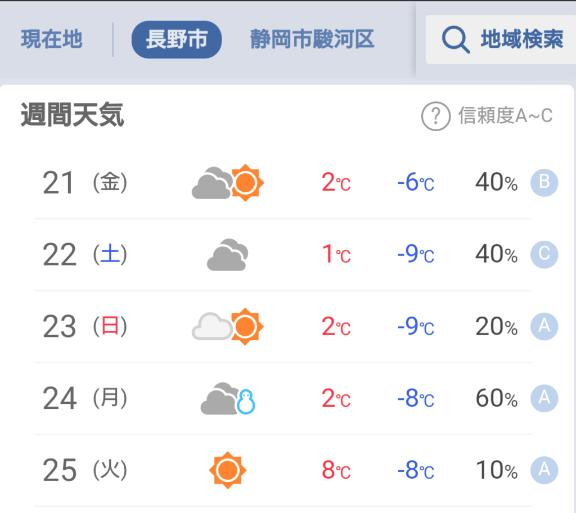
Task: Click the 週間天気 heading
Action: coord(72,115)
